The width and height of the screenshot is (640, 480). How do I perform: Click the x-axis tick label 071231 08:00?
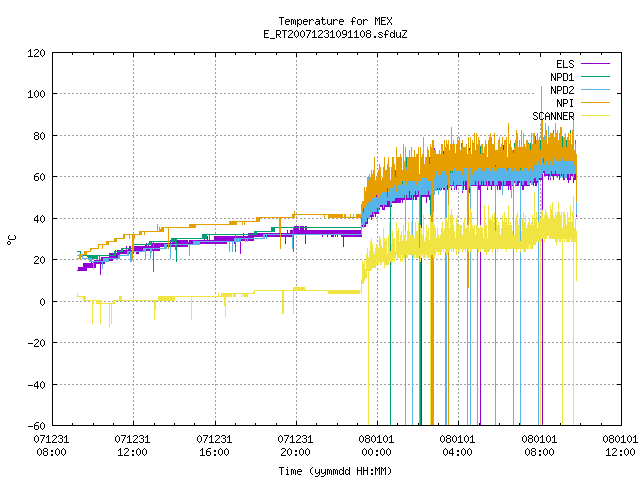click(51, 446)
